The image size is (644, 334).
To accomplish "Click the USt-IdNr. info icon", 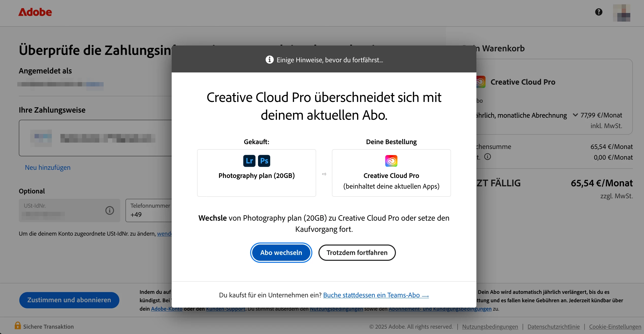I will click(x=109, y=210).
